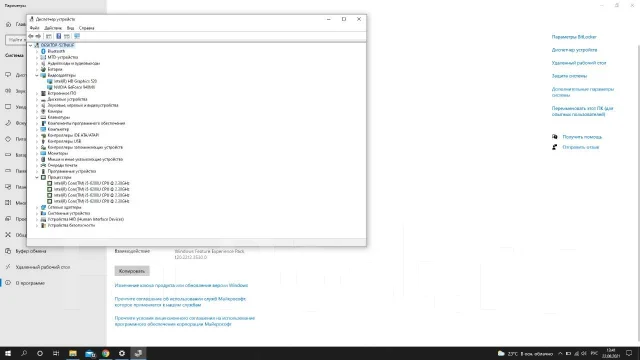640x360 pixels.
Task: Select the 'NVIDIA GeForce 940MX' device
Action: coord(74,87)
